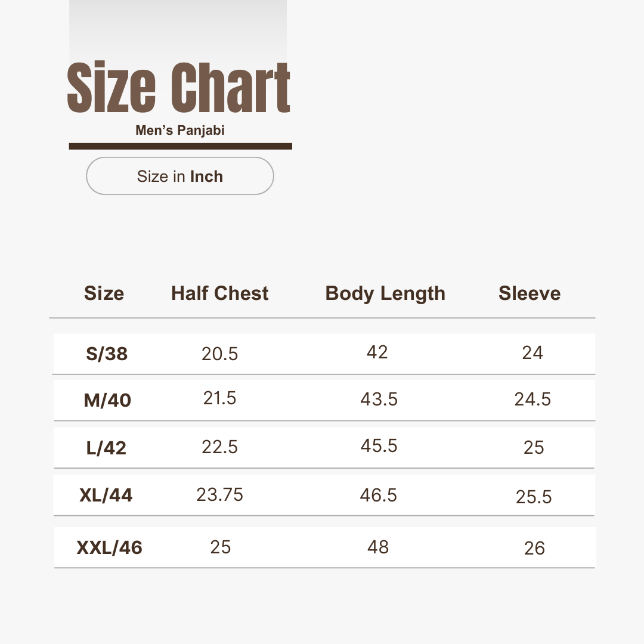Click the "Half Chest" column header
This screenshot has height=644, width=644.
(220, 293)
